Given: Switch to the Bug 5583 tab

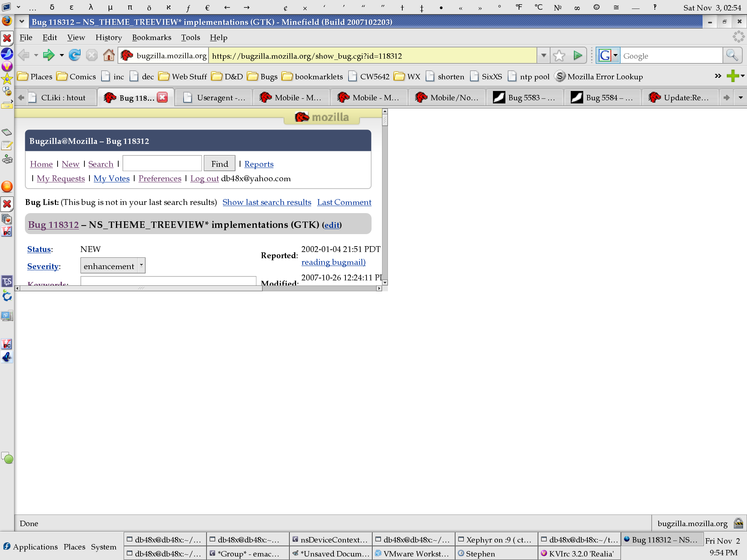Looking at the screenshot, I should (525, 98).
